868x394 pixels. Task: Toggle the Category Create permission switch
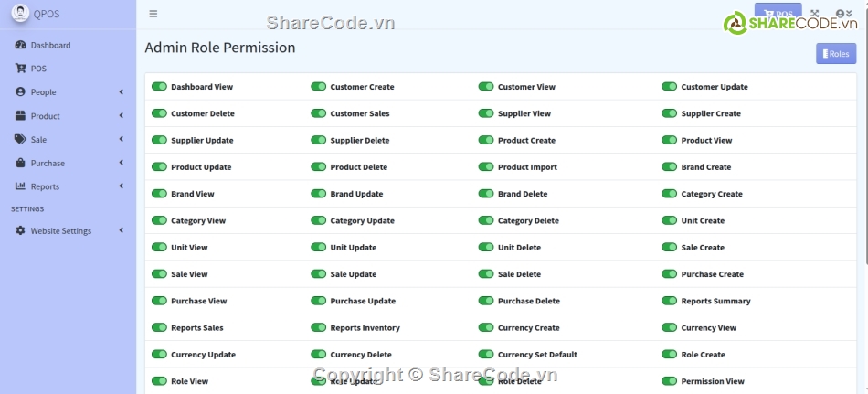click(669, 194)
